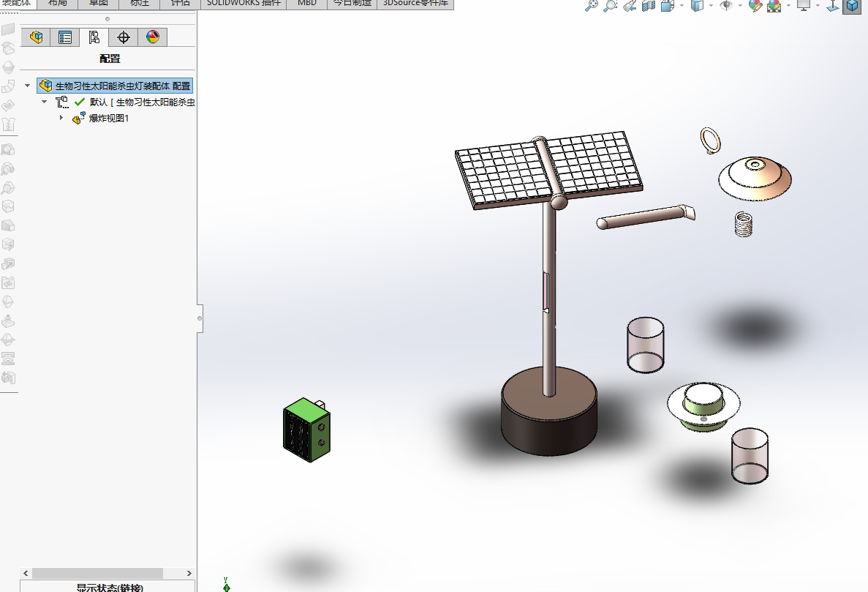Activate the Zoom to Area tool
868x592 pixels.
[610, 6]
